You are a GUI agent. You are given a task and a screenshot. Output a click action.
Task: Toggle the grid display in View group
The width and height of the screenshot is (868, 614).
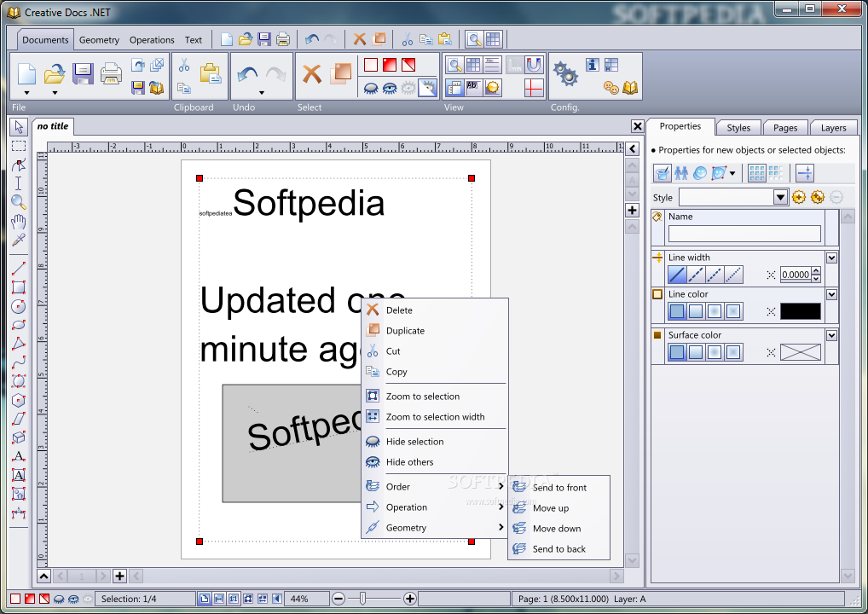[x=473, y=66]
